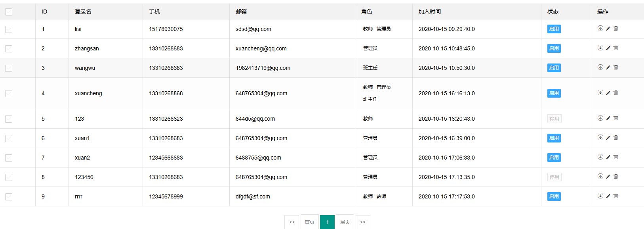The width and height of the screenshot is (644, 229).
Task: Click the down-arrow circle icon for zhangsan
Action: 600,48
